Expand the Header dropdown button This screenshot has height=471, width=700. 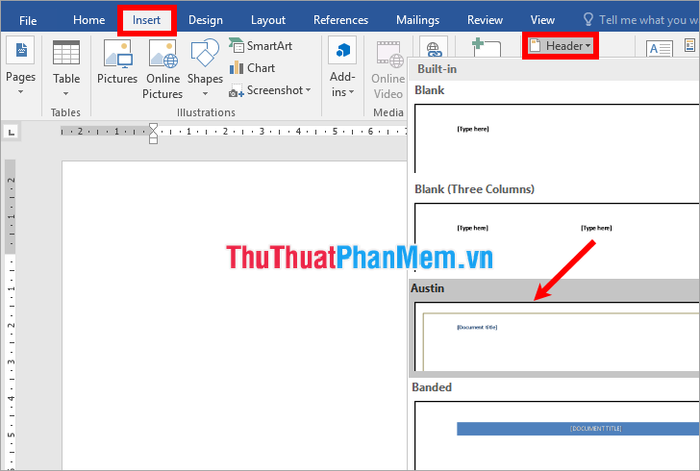pos(560,45)
